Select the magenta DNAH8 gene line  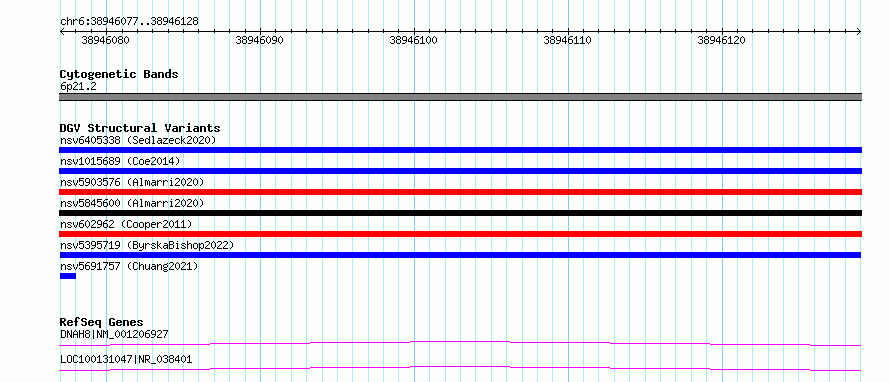pyautogui.click(x=460, y=343)
